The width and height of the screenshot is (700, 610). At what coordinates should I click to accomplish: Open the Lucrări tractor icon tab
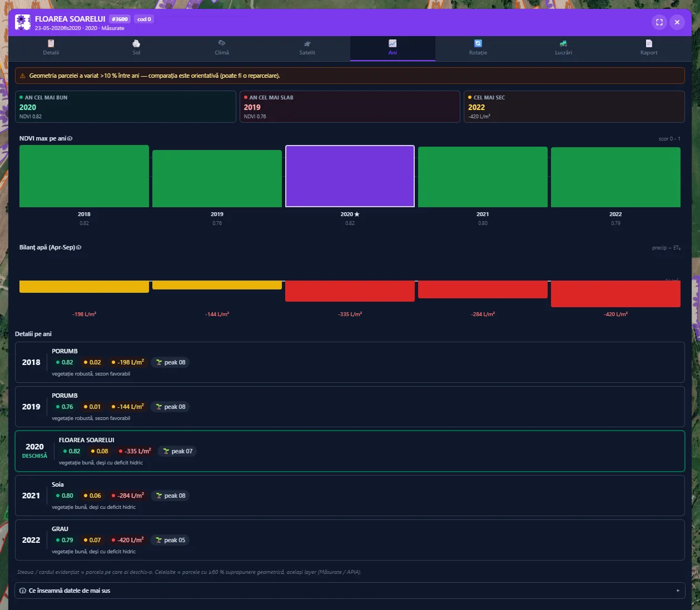[563, 43]
